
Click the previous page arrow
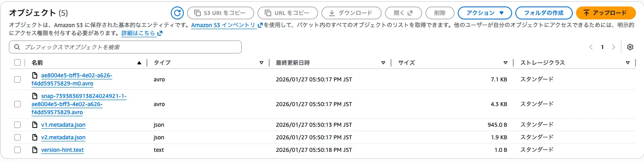tap(591, 47)
